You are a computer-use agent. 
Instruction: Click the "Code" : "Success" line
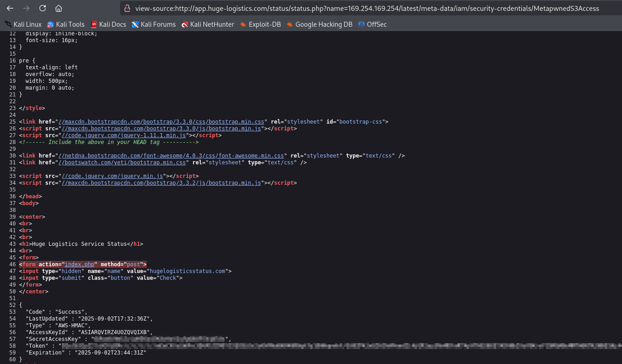click(x=57, y=312)
